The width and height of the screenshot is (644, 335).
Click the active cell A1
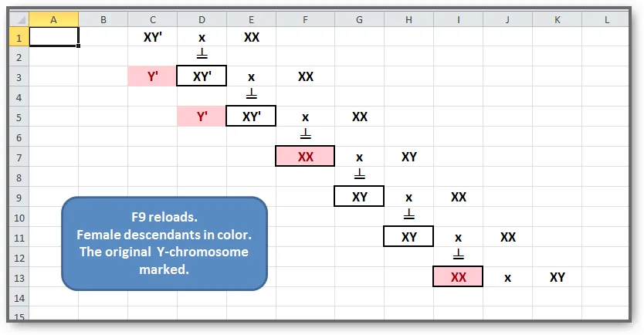[54, 36]
